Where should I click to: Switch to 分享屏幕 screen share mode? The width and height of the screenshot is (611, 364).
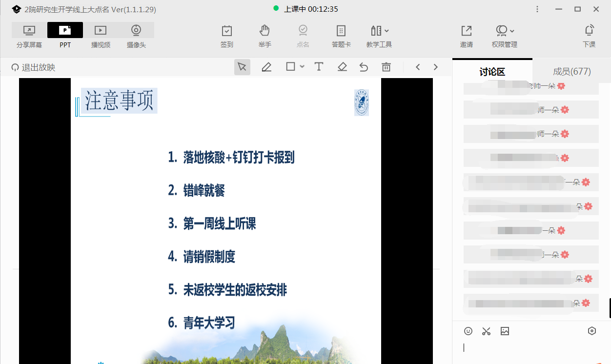click(x=29, y=36)
